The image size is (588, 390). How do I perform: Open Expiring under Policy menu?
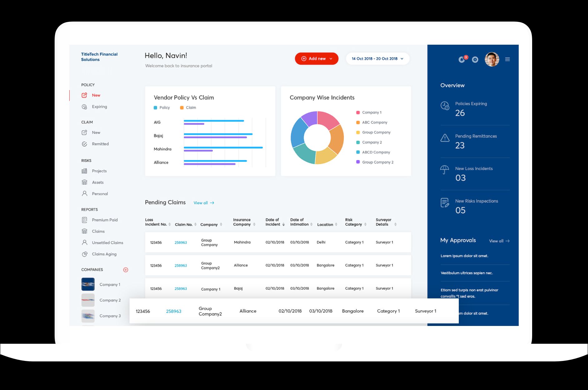[x=99, y=107]
